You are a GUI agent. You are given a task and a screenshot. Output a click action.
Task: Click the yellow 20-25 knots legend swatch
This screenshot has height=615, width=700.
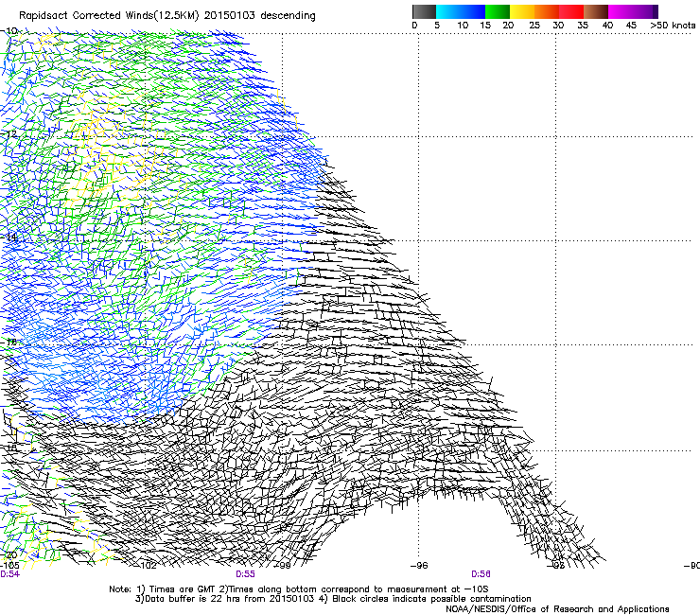coord(522,11)
